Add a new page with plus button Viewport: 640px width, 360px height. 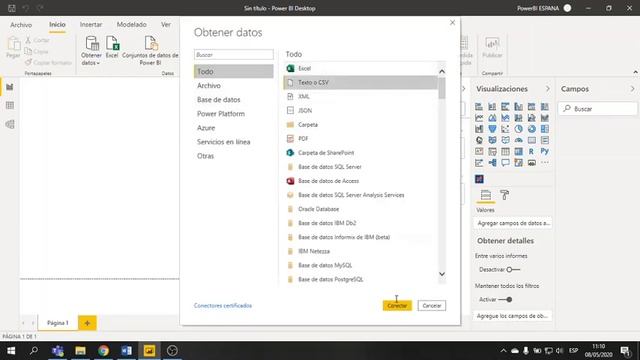(x=87, y=323)
